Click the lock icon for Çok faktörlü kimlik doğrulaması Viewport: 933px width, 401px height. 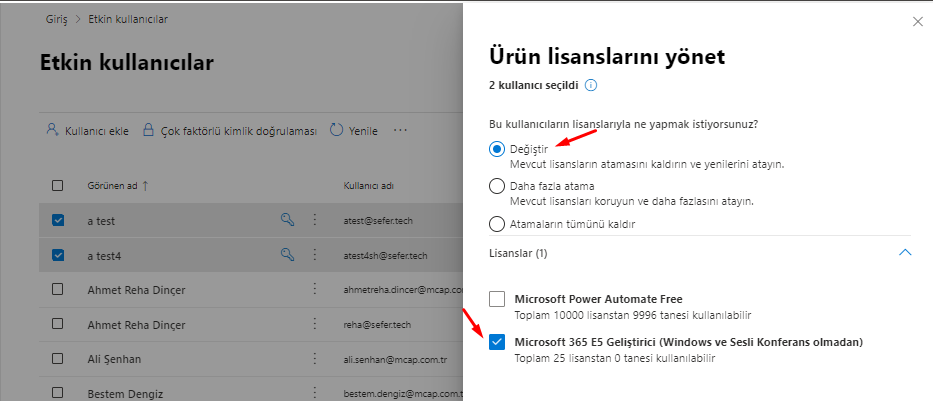[x=149, y=130]
